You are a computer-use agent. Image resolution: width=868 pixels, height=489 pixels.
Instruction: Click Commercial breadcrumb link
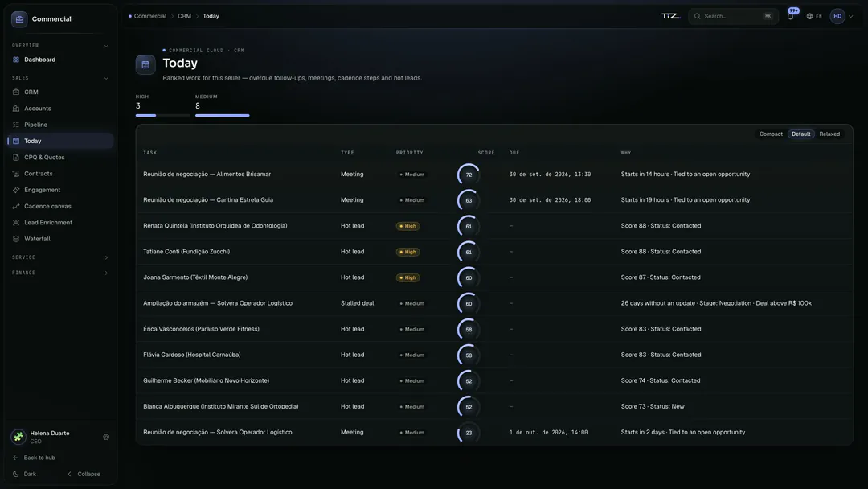point(150,16)
